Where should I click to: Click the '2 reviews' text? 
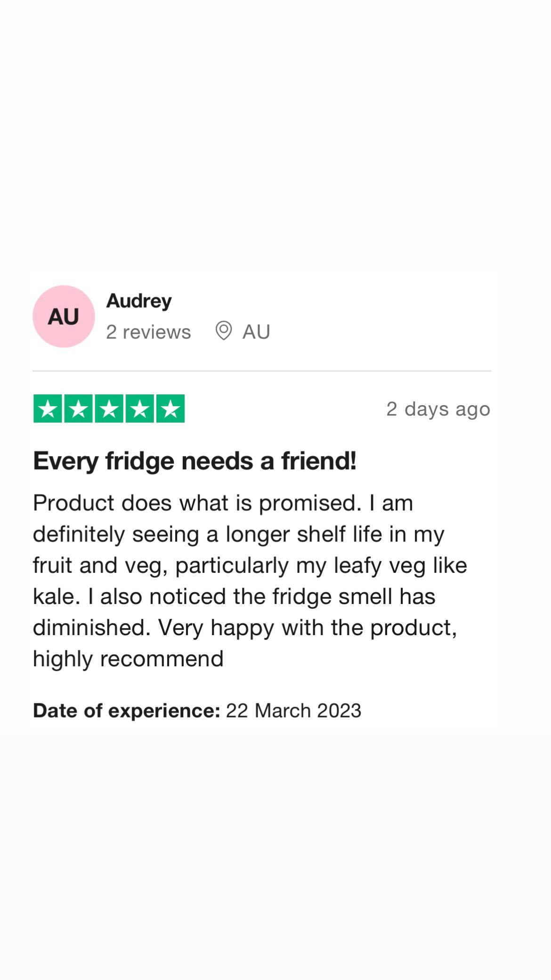pyautogui.click(x=148, y=332)
